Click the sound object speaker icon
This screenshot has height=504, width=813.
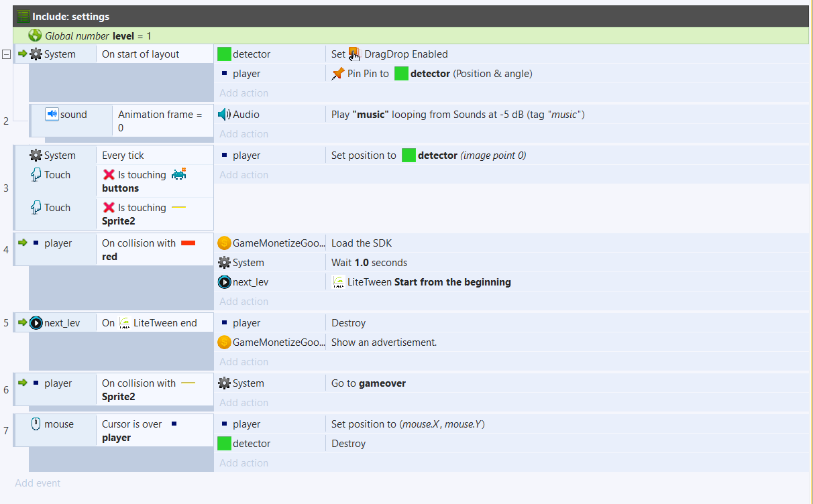click(x=52, y=114)
